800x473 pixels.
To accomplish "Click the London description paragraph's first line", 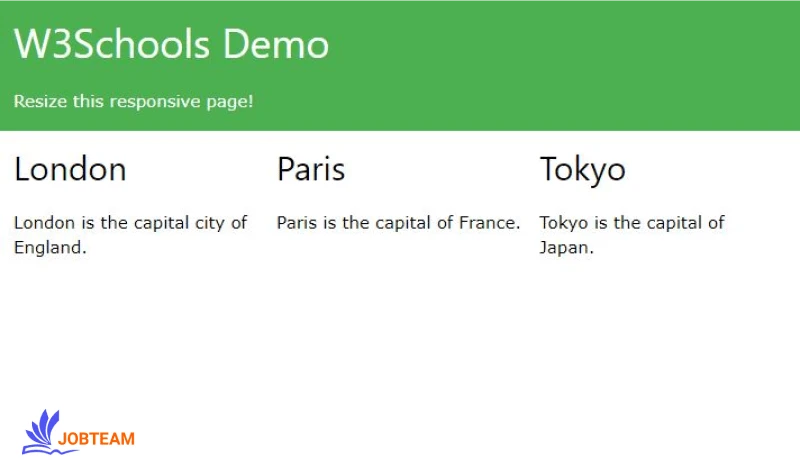I will [x=130, y=222].
